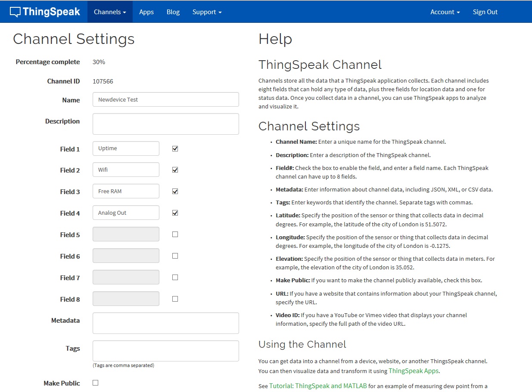Click into the Description text box
This screenshot has height=392, width=532.
166,124
